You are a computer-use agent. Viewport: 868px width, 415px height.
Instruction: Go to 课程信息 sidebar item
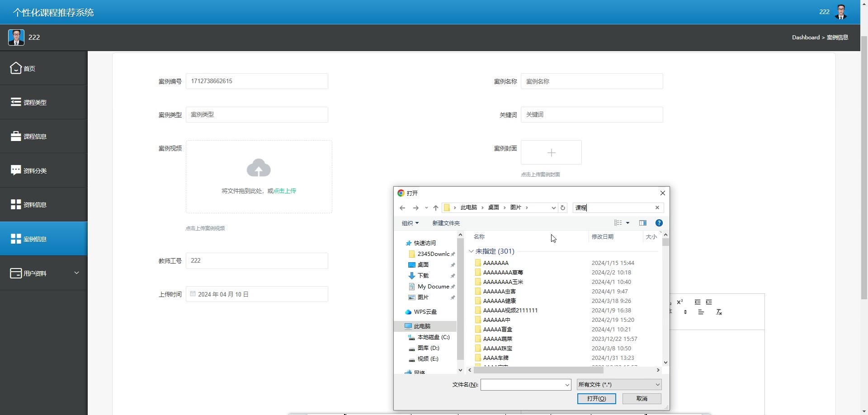click(x=43, y=136)
